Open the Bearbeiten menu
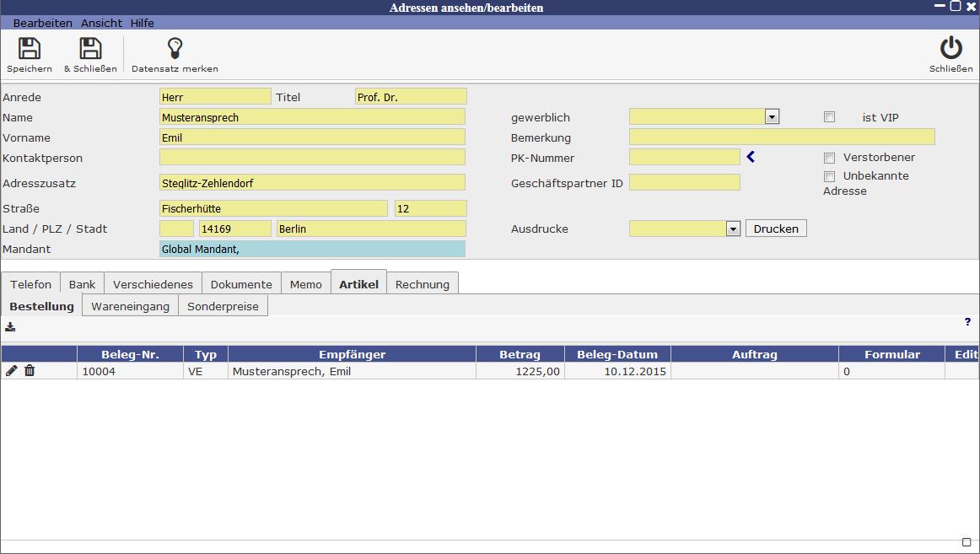The width and height of the screenshot is (980, 554). coord(42,23)
